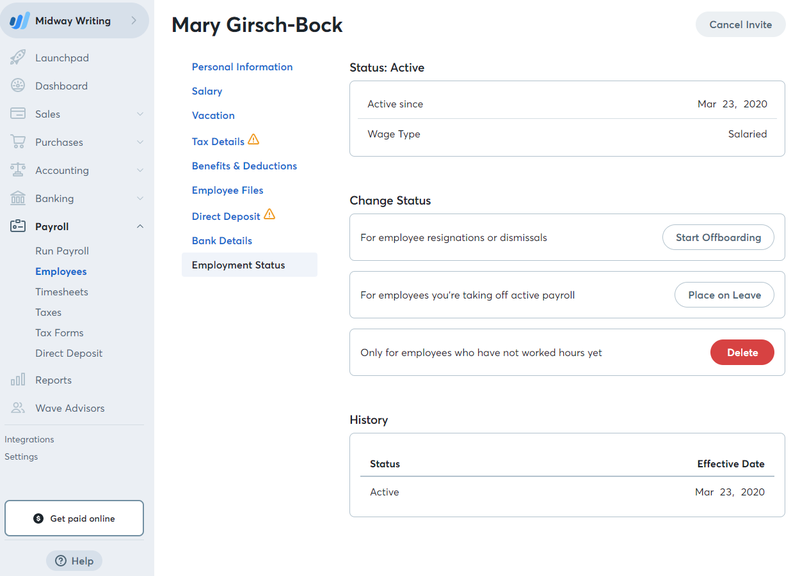Click the Tax Details warning triangle
The image size is (800, 576).
(254, 139)
